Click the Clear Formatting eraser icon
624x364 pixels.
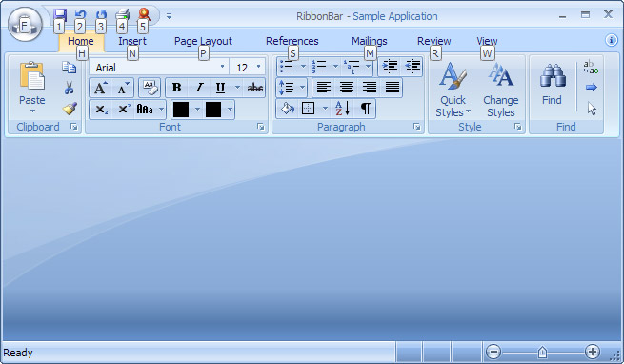(x=150, y=88)
